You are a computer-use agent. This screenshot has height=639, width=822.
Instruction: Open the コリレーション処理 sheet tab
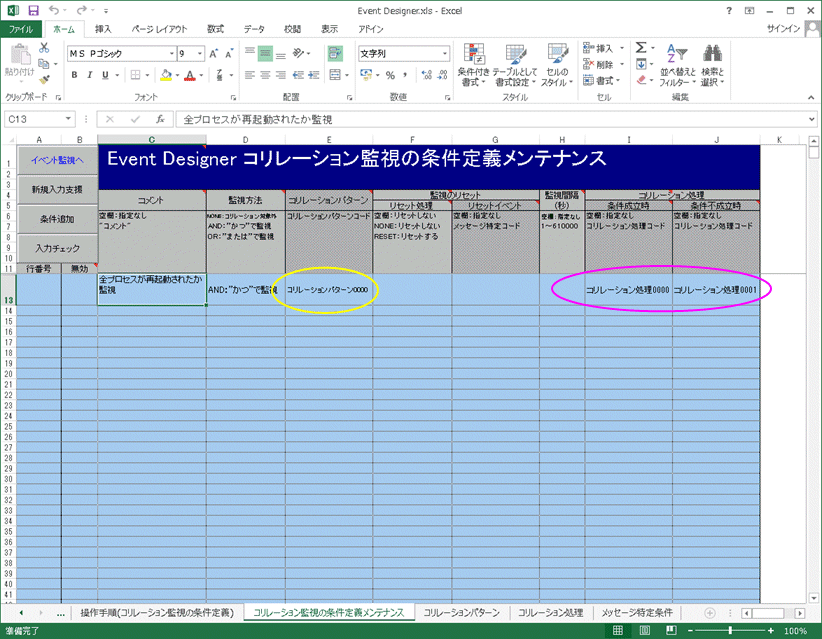[550, 612]
